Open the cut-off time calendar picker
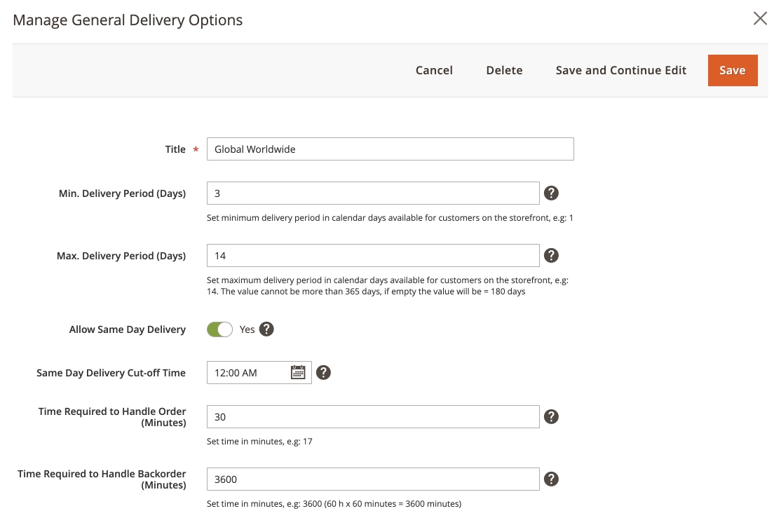The width and height of the screenshot is (781, 532). [298, 373]
